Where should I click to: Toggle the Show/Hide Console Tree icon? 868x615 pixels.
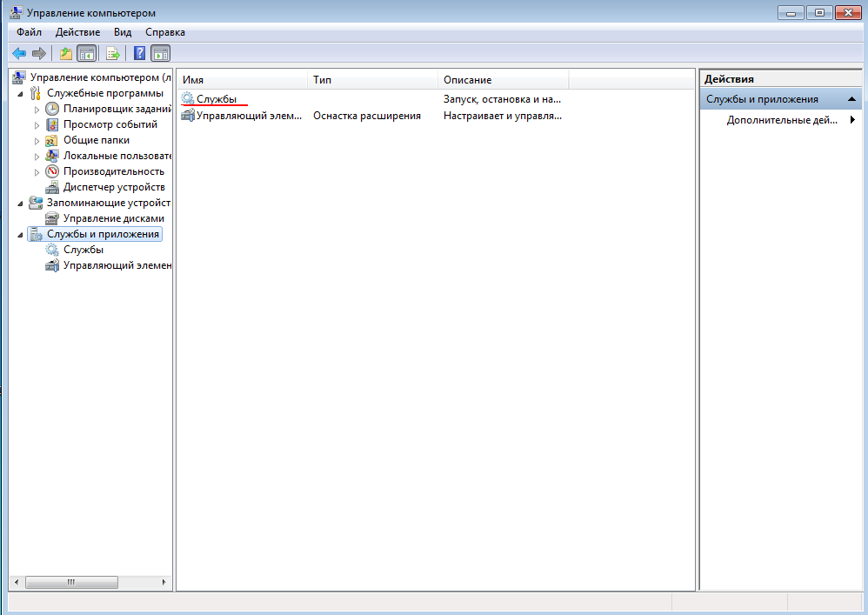[86, 54]
